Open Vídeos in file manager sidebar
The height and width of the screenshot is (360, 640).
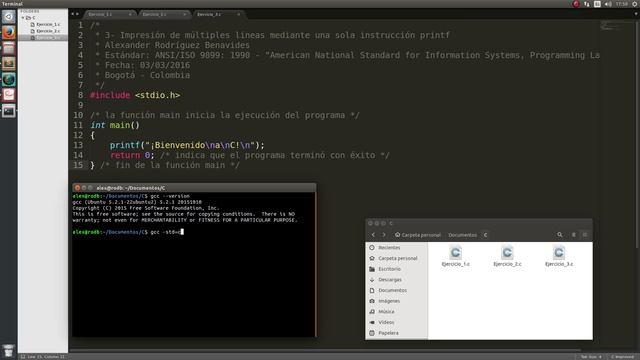(x=396, y=322)
